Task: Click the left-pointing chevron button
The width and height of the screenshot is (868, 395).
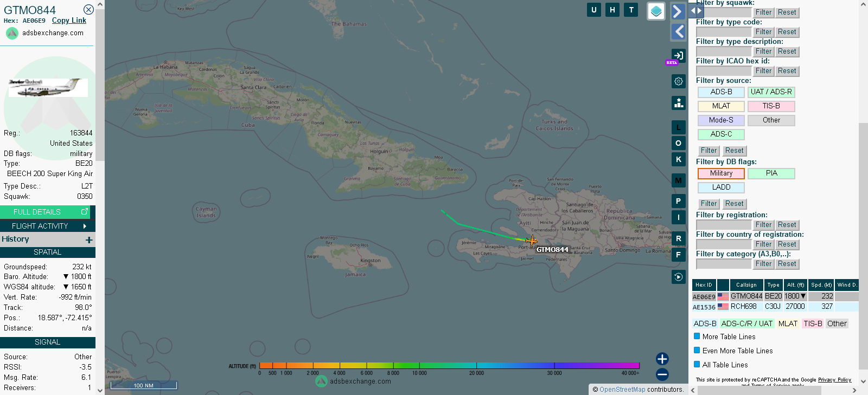Action: (678, 32)
